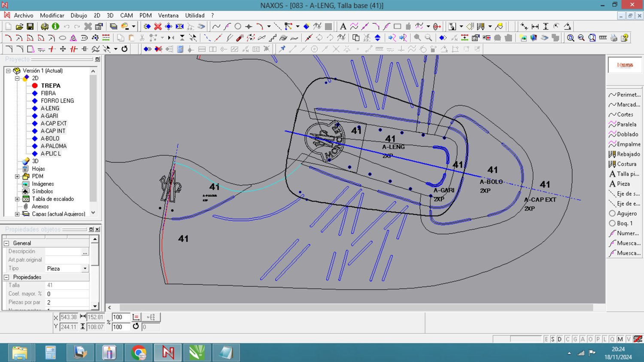Open the Ventana menu

168,15
